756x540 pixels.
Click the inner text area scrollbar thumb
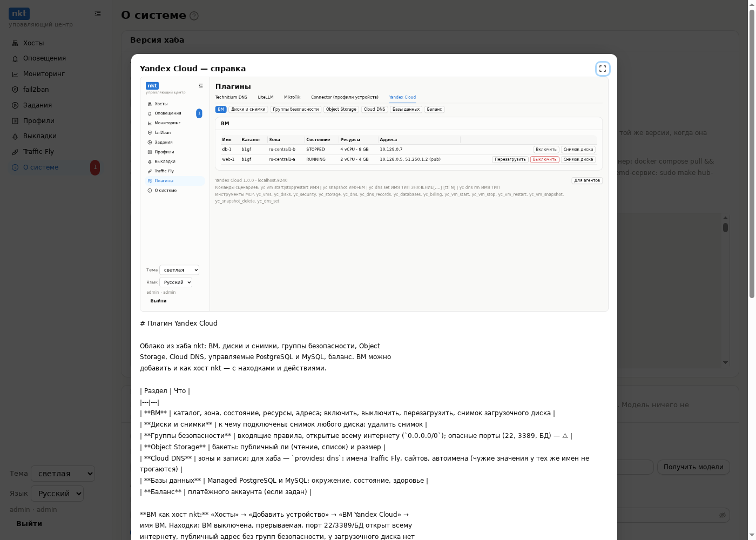(x=725, y=227)
